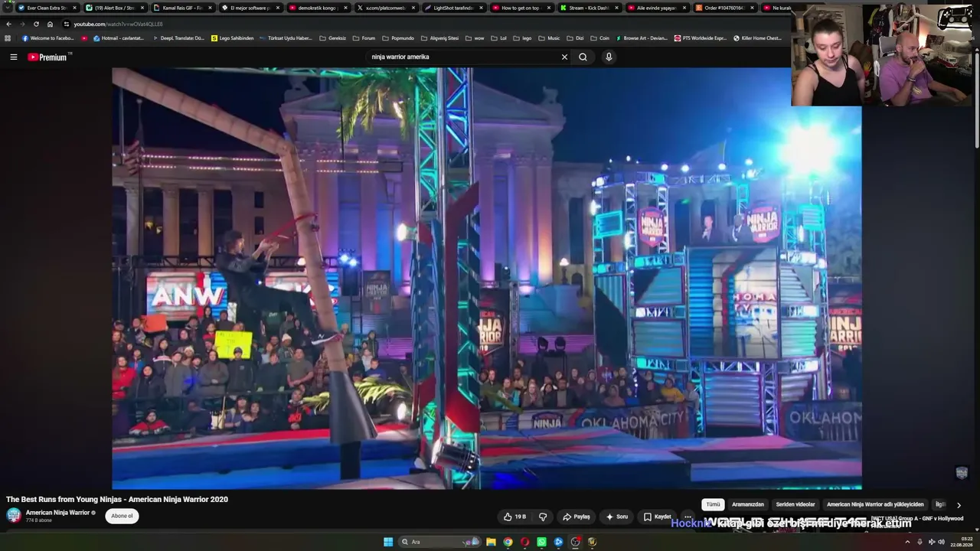Open the YouTube guide hamburger menu
980x551 pixels.
(13, 57)
